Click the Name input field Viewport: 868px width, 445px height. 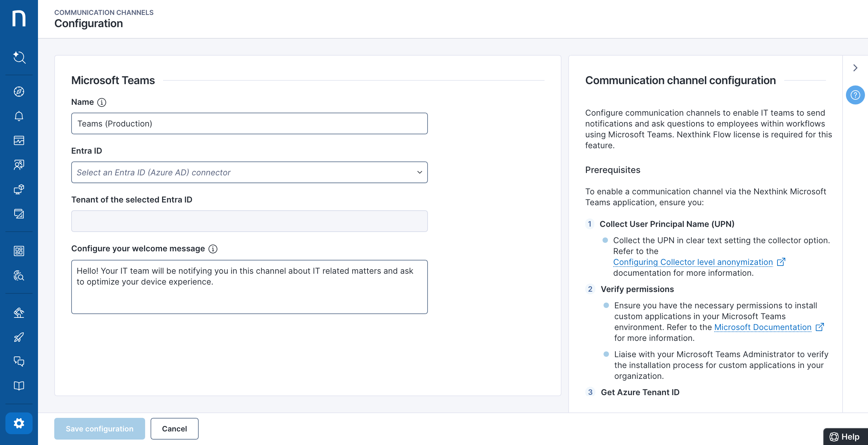coord(249,123)
